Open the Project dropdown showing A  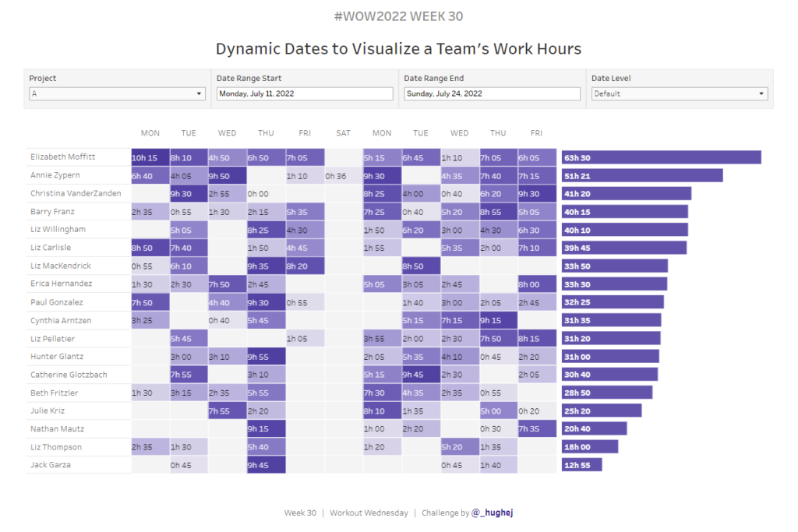coord(117,93)
